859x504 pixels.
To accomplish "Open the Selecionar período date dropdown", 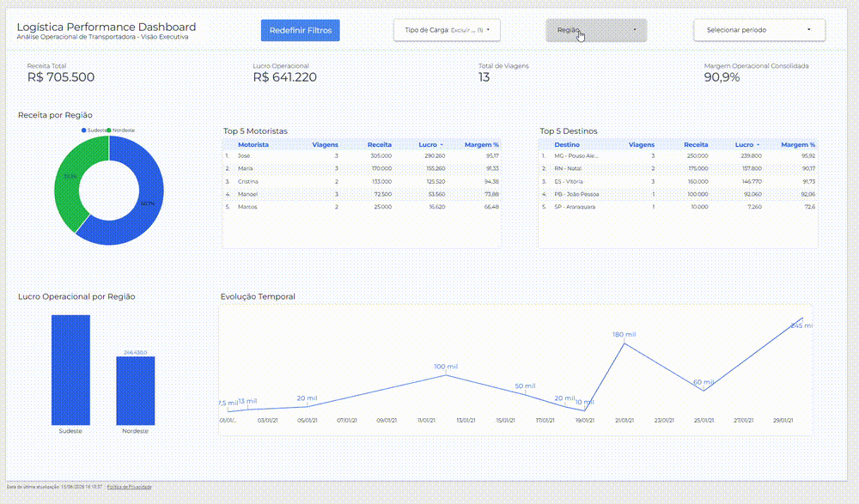I will tap(759, 30).
